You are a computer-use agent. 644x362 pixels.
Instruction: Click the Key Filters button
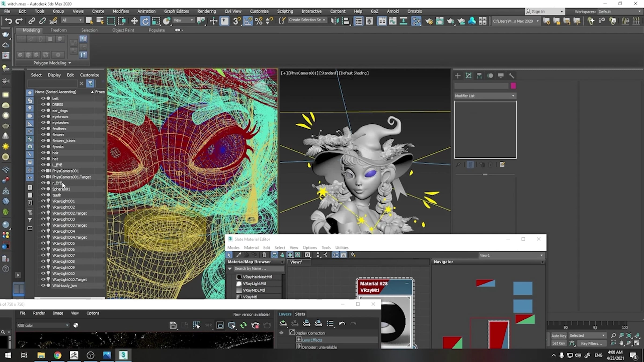(591, 343)
